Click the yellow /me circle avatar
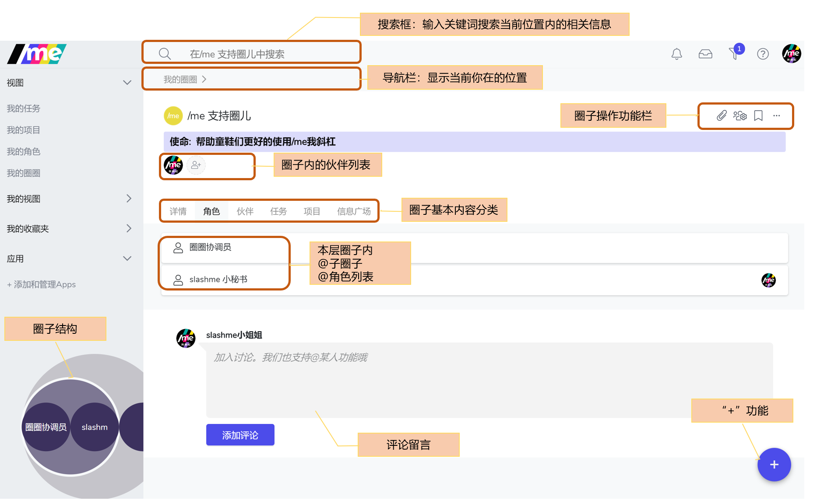The image size is (831, 504). click(173, 115)
